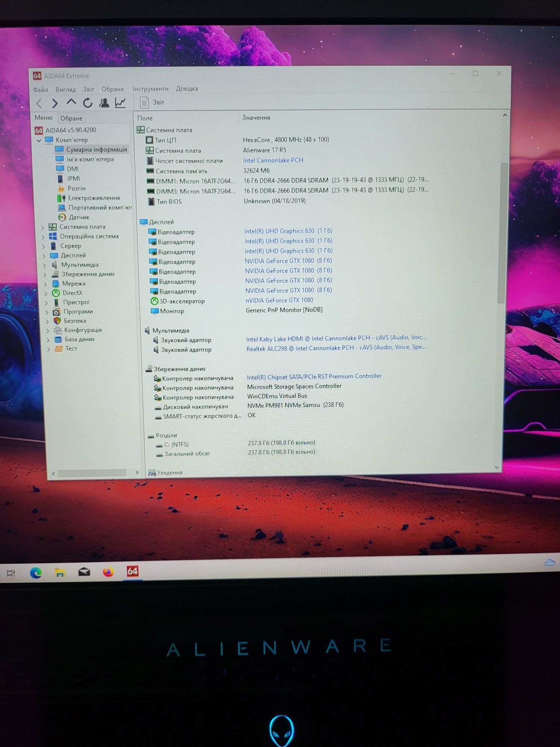Screen dimensions: 560x747
Task: Click the Пристрої tree icon
Action: (x=56, y=303)
